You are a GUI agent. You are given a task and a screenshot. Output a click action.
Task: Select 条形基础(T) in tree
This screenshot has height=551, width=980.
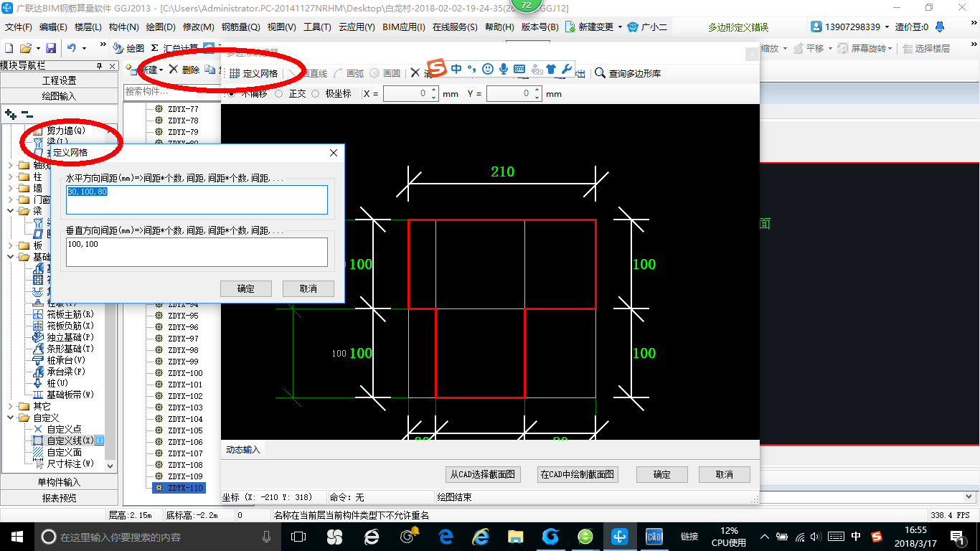tap(64, 349)
